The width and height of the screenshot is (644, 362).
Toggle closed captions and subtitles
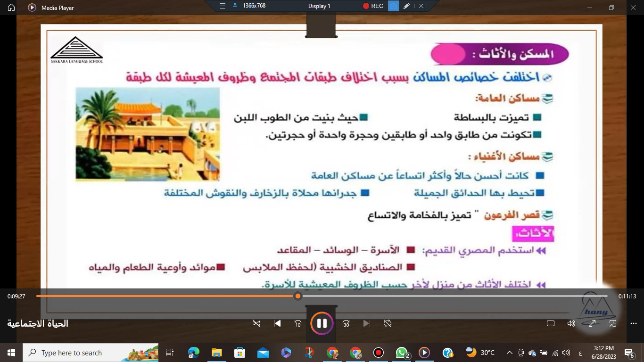click(550, 323)
